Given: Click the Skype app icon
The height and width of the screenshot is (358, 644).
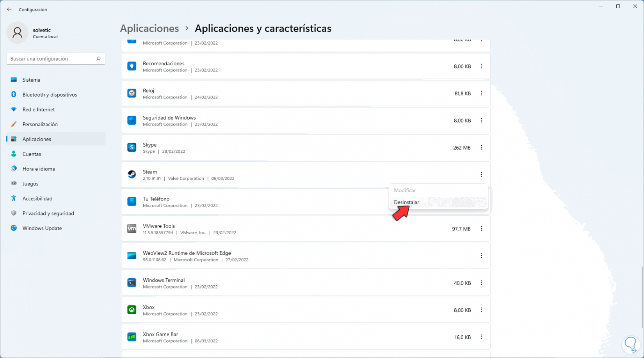Looking at the screenshot, I should [x=132, y=147].
